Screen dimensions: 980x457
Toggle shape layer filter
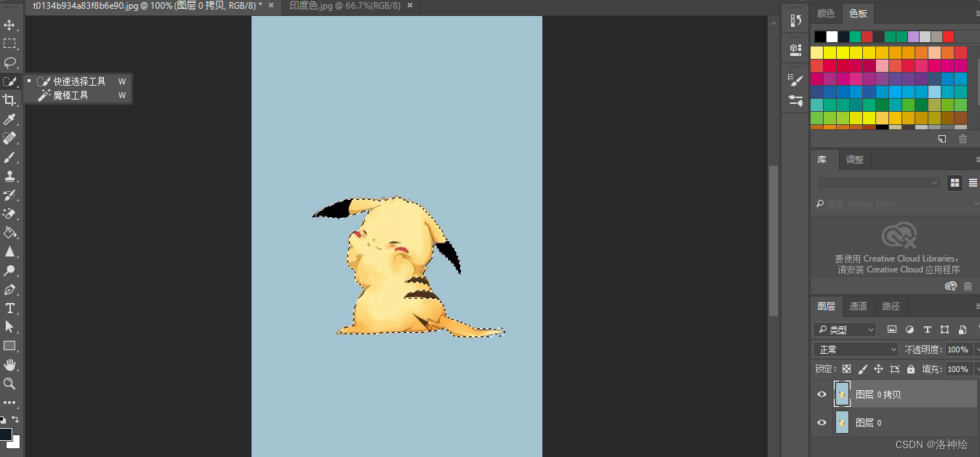tap(944, 330)
